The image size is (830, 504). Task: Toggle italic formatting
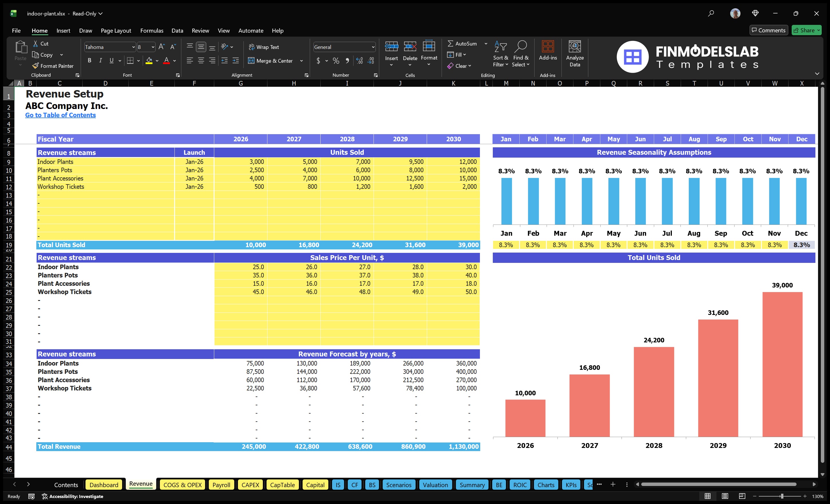point(100,60)
